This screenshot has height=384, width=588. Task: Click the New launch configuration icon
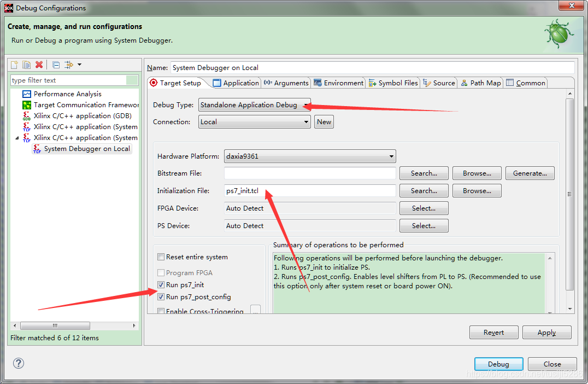point(14,65)
